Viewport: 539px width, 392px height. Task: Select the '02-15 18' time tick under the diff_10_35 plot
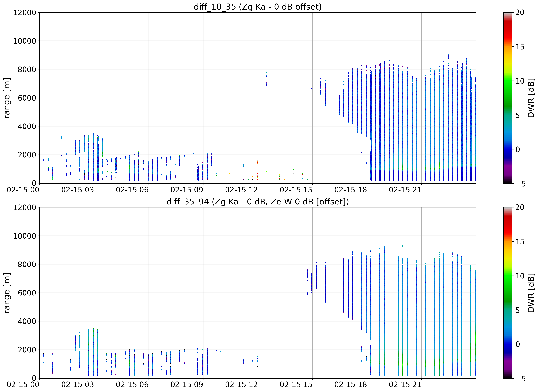click(x=351, y=190)
